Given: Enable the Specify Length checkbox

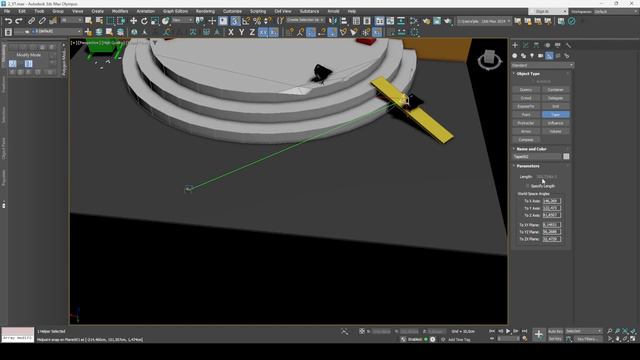Looking at the screenshot, I should pyautogui.click(x=528, y=186).
